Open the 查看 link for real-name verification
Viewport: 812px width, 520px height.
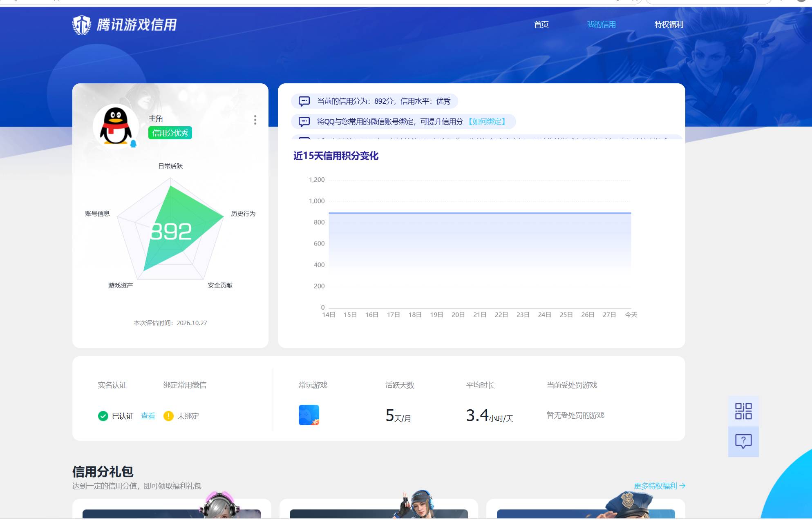click(x=148, y=416)
